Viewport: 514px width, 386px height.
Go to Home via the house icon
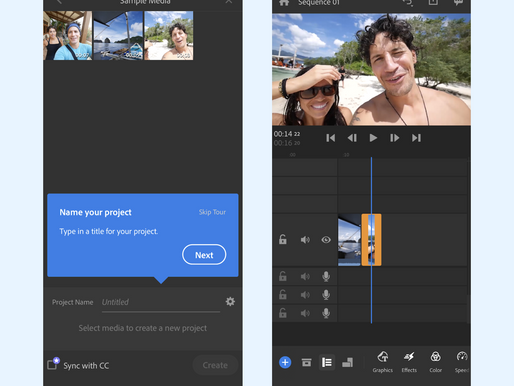click(284, 3)
